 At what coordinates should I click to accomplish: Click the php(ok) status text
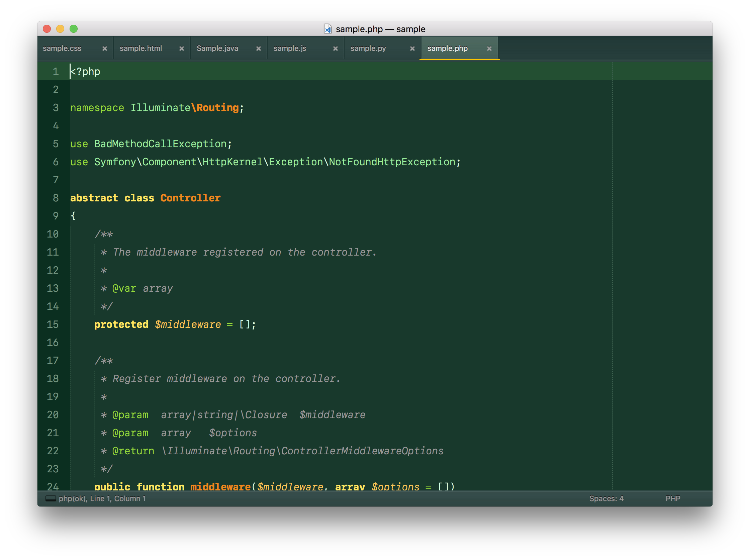click(x=73, y=498)
